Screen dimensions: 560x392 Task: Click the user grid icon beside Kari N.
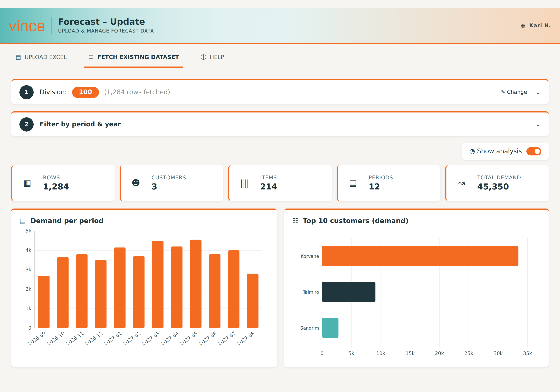pos(523,26)
